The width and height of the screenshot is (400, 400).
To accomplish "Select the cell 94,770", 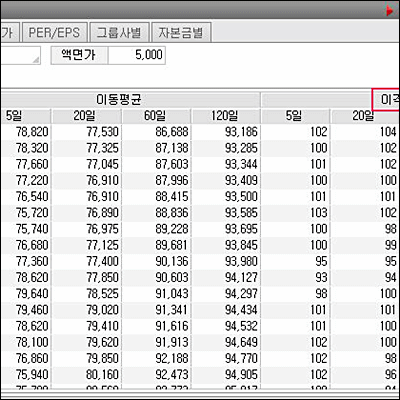I will (226, 358).
